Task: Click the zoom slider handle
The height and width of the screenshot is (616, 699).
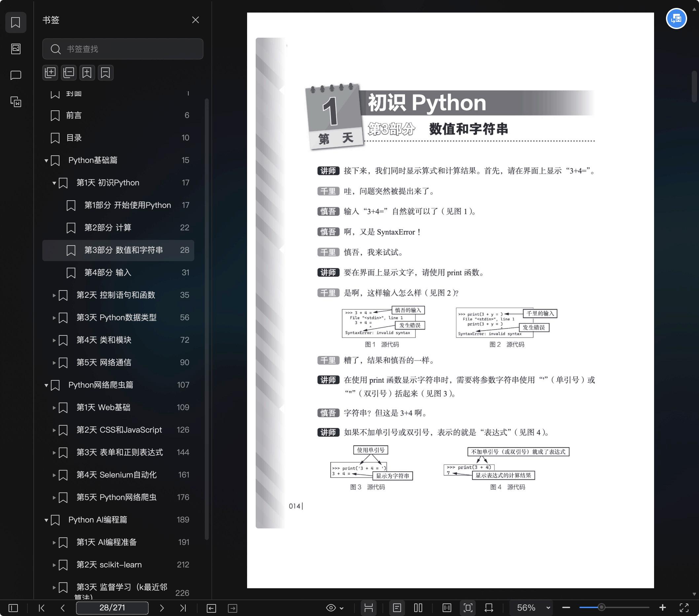Action: pyautogui.click(x=601, y=608)
